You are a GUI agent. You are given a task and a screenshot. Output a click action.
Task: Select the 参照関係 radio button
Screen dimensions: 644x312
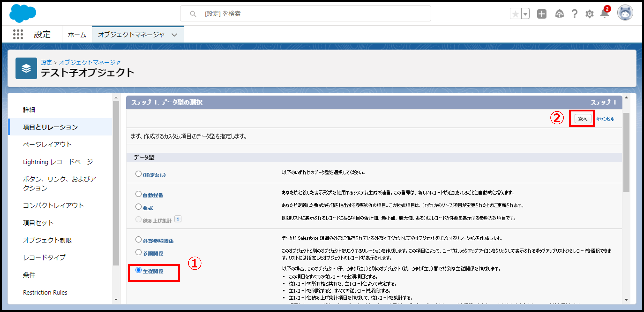[138, 252]
